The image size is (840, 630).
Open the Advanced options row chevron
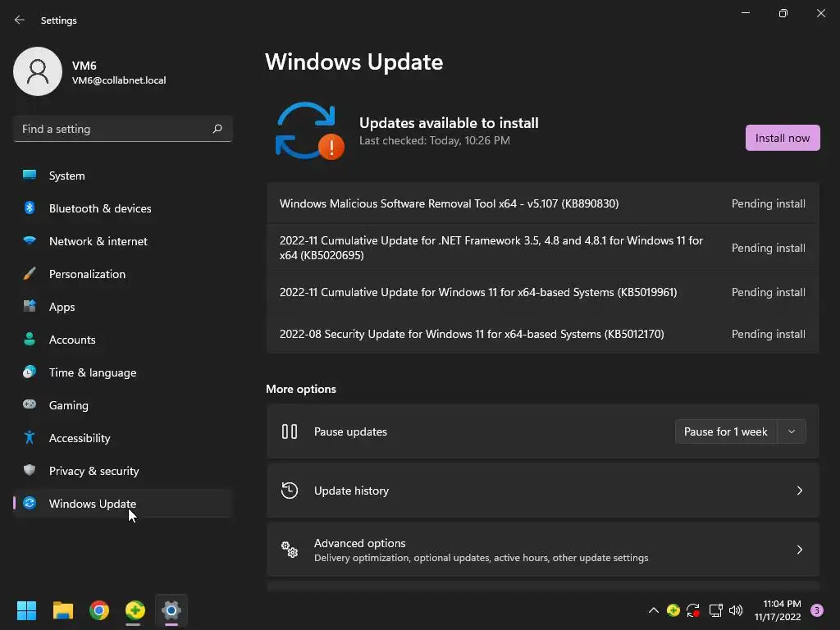pos(799,550)
